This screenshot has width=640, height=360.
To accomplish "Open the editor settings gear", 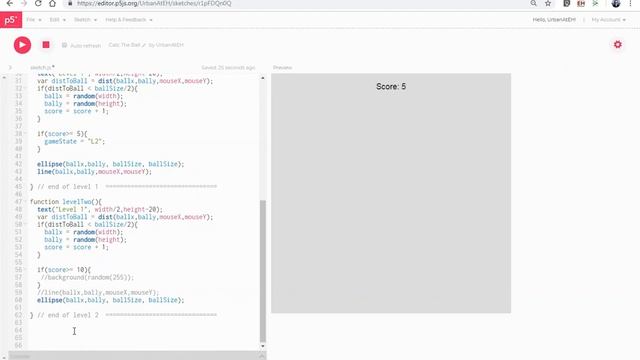I will point(618,44).
